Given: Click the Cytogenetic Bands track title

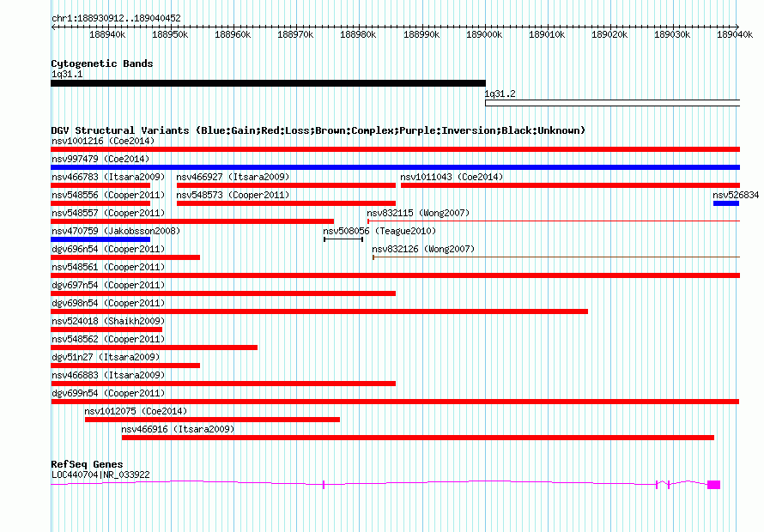Looking at the screenshot, I should point(102,63).
